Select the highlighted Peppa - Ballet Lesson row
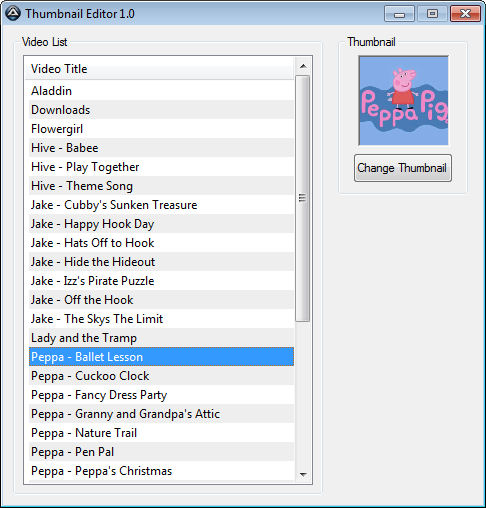This screenshot has width=486, height=508. coord(161,357)
